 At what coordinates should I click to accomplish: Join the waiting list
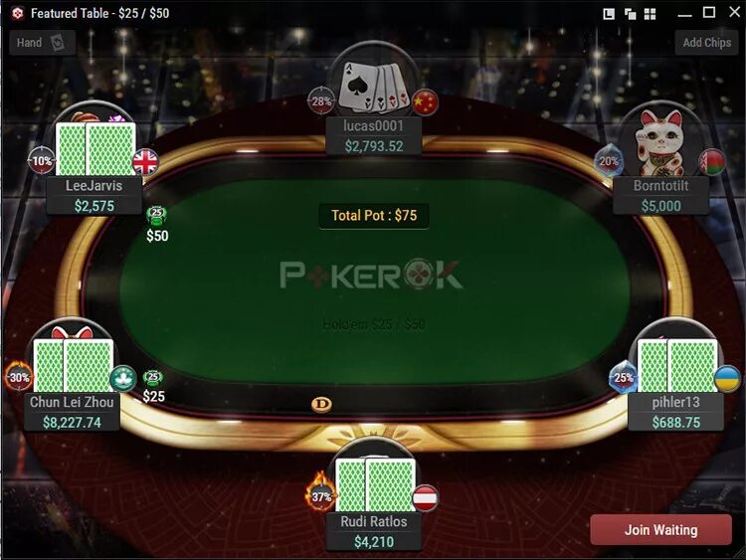click(660, 529)
